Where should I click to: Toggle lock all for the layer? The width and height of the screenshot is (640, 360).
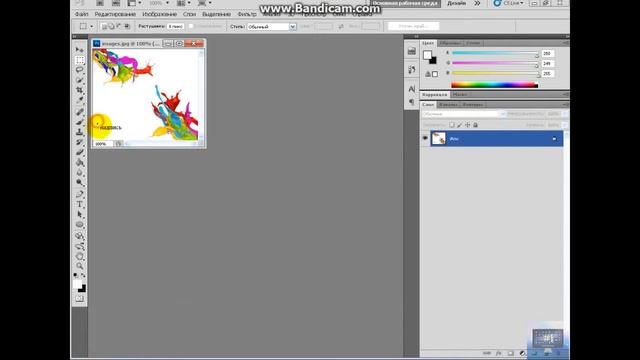point(475,125)
